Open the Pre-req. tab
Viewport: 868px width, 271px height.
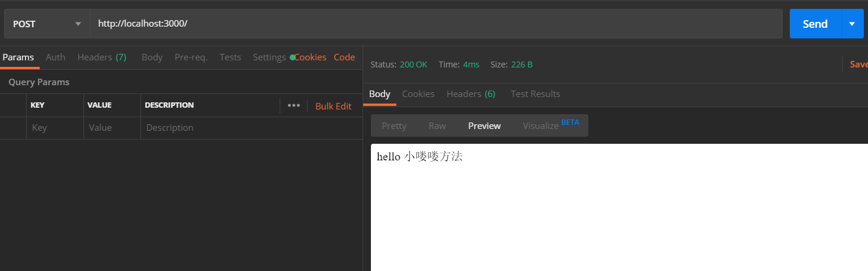[191, 57]
